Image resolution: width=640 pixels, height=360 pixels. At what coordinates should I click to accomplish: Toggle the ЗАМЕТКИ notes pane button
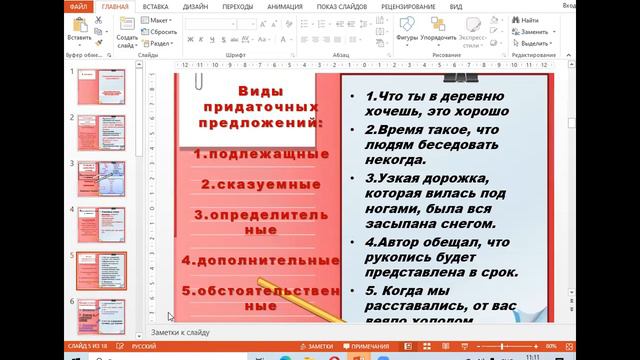[x=317, y=346]
